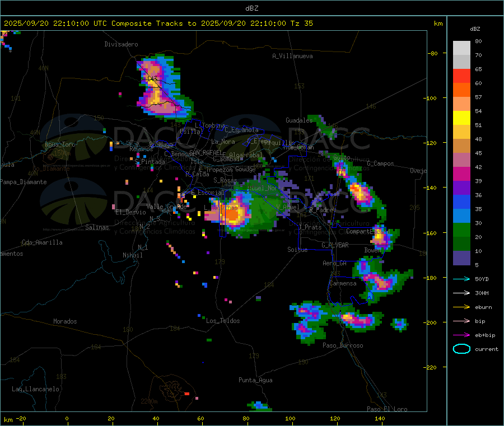Pick the slate purple bottom legend swatch

tap(461, 258)
